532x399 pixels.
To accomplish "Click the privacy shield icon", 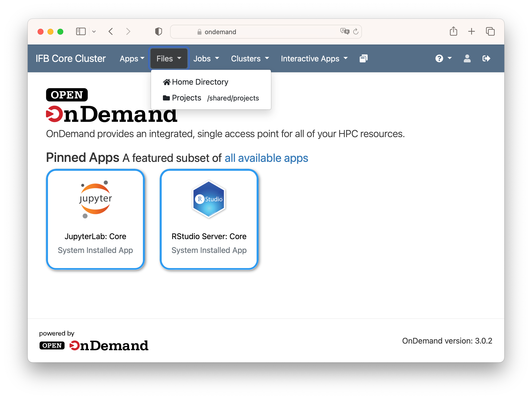I will click(x=158, y=31).
